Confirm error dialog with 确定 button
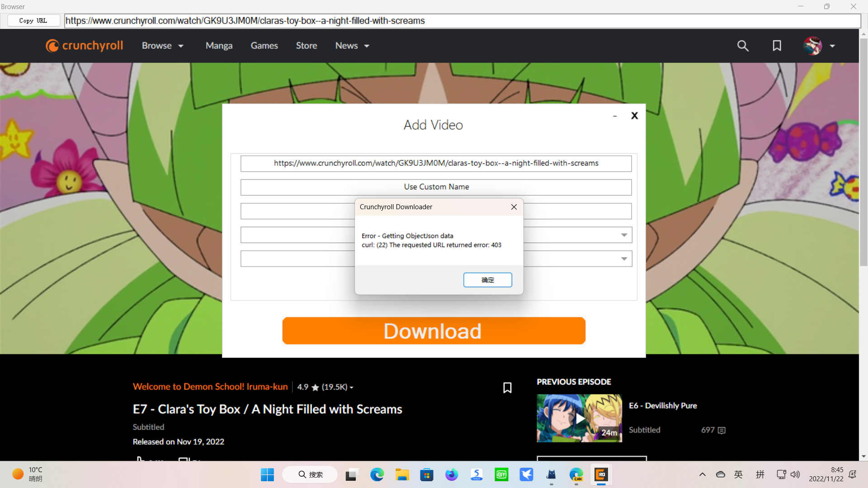Image resolution: width=868 pixels, height=488 pixels. coord(487,280)
